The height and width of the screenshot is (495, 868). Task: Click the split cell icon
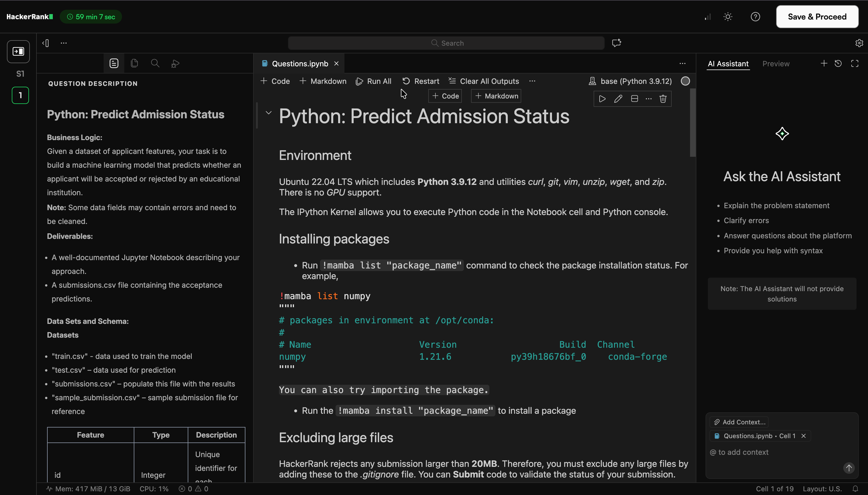click(x=634, y=99)
